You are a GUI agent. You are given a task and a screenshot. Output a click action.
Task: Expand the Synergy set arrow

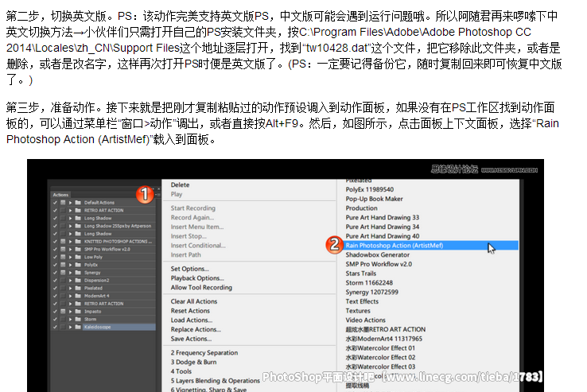click(70, 273)
